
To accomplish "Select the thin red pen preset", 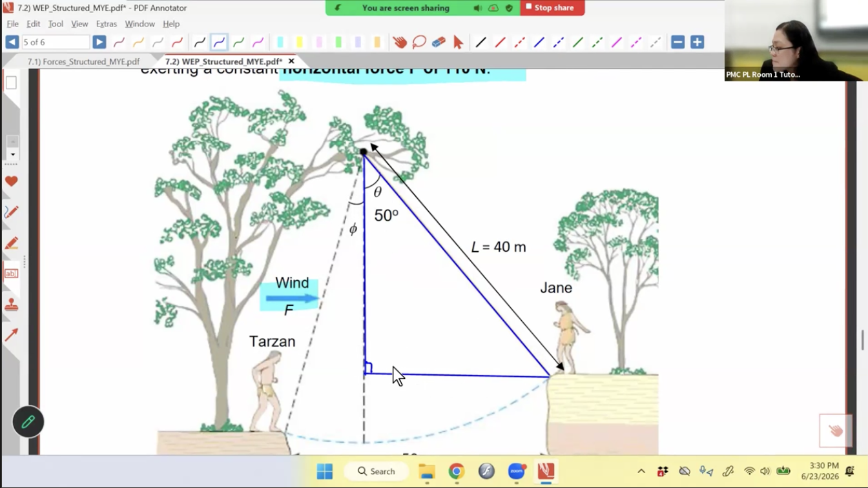I will 119,42.
